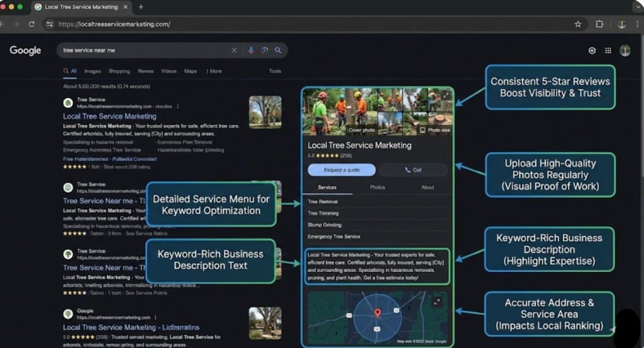The width and height of the screenshot is (644, 348).
Task: Open first Tree Service Near me result
Action: 104,200
